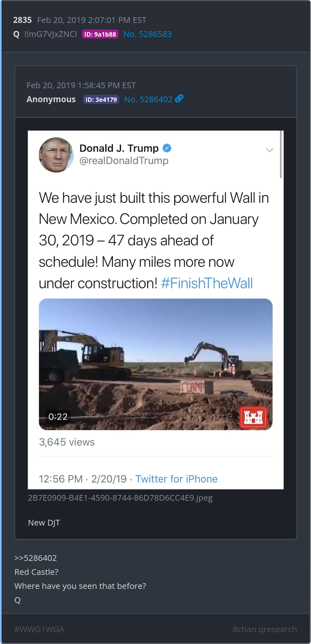Open post No. 5286583 link
Screen dimensions: 311x644
pos(148,34)
